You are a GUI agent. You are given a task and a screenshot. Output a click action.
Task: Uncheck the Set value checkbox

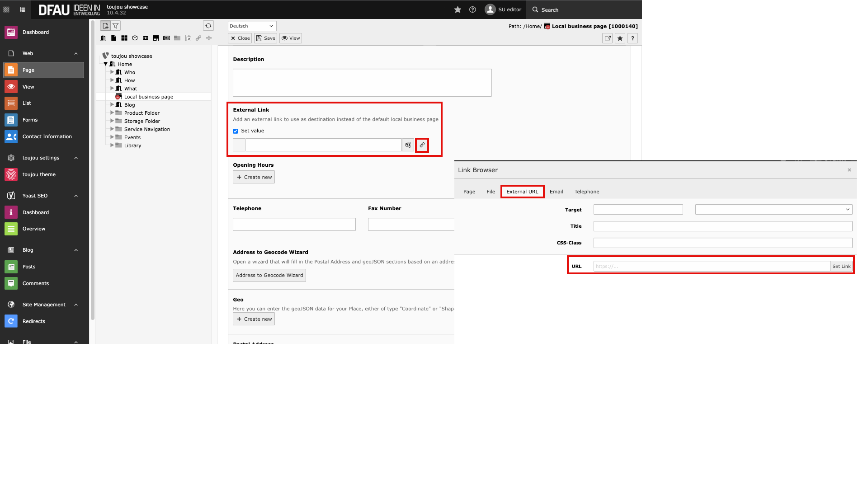pos(236,131)
